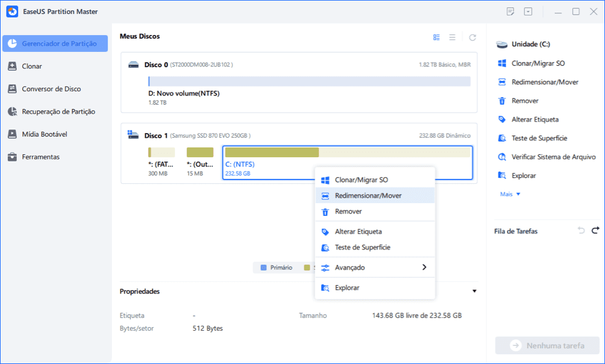Click the right panel Teste de Superfície icon

[x=502, y=138]
